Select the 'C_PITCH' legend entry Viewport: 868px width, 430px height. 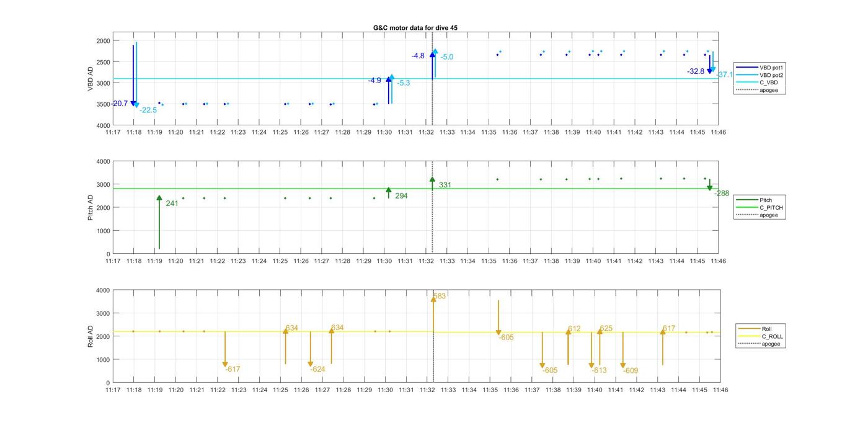click(759, 207)
